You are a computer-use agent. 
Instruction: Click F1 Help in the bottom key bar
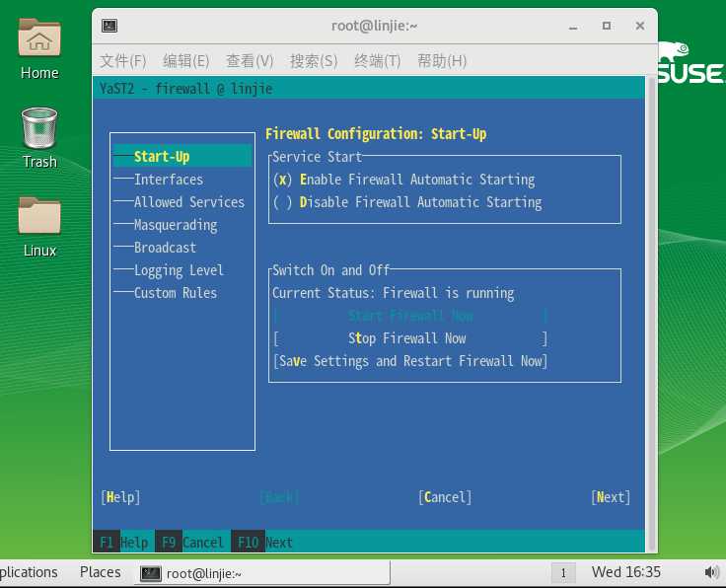(x=123, y=543)
